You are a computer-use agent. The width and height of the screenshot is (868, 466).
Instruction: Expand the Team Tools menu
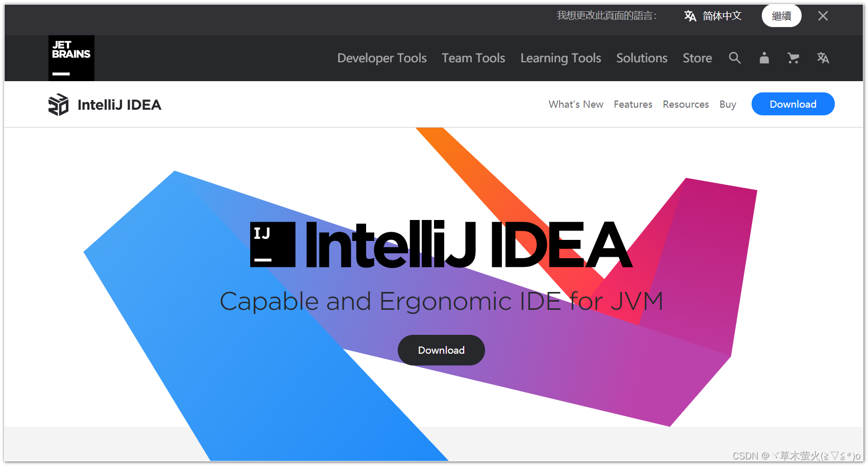point(473,58)
